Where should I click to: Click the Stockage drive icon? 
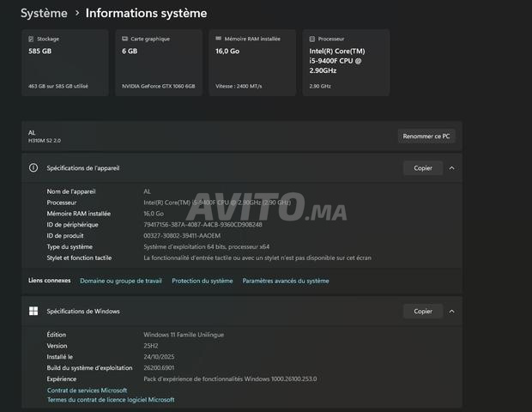[32, 39]
